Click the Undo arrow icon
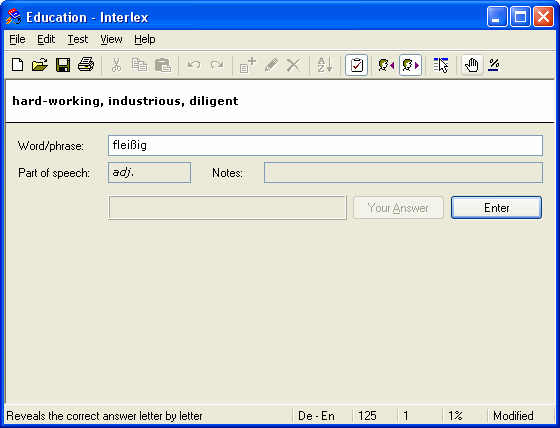This screenshot has width=560, height=428. pyautogui.click(x=194, y=65)
